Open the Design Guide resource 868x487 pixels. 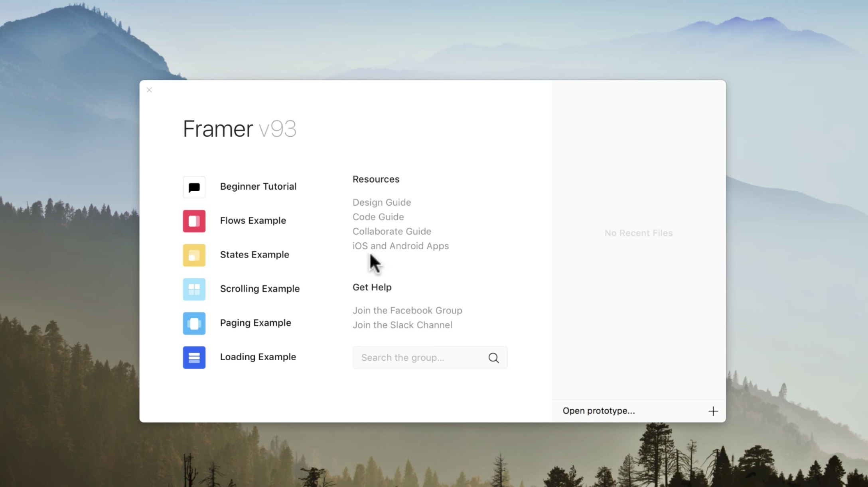pyautogui.click(x=382, y=202)
